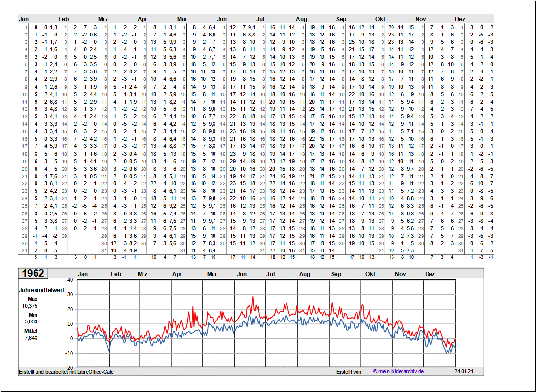Select the Aug header in the top table

(x=301, y=19)
